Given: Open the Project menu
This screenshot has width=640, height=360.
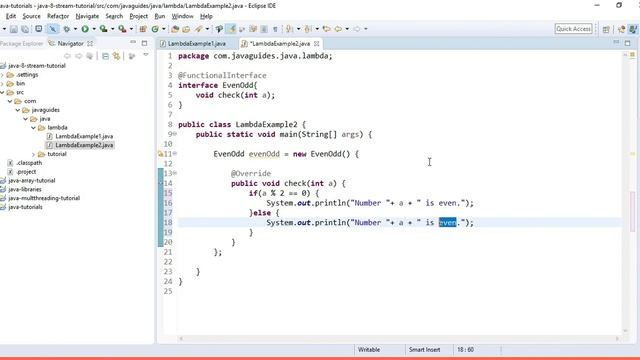Looking at the screenshot, I should click(138, 16).
